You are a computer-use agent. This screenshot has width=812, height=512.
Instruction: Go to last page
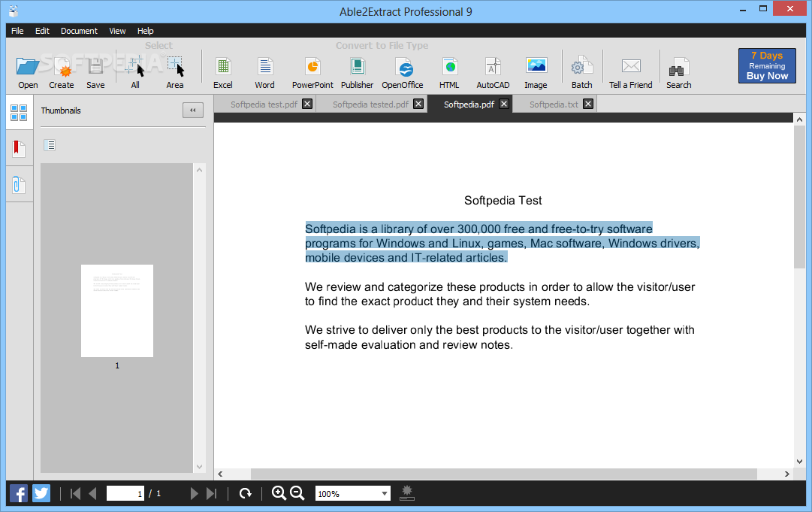point(211,493)
